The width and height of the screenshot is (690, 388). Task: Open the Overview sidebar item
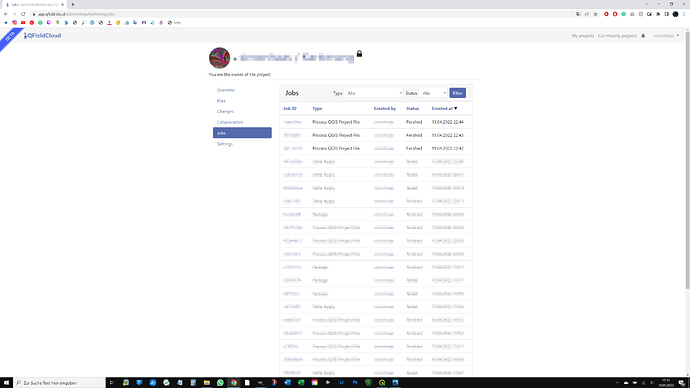pyautogui.click(x=226, y=90)
